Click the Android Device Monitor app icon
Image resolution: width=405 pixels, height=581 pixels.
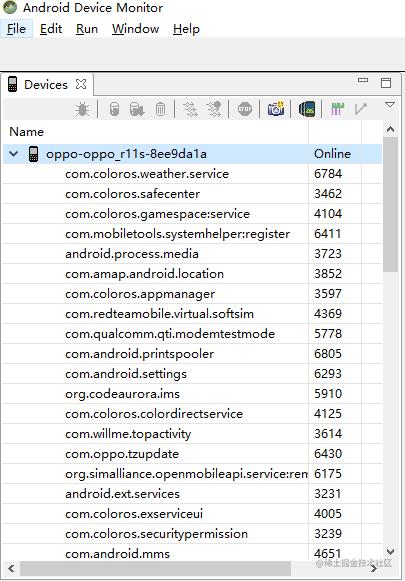tap(10, 7)
